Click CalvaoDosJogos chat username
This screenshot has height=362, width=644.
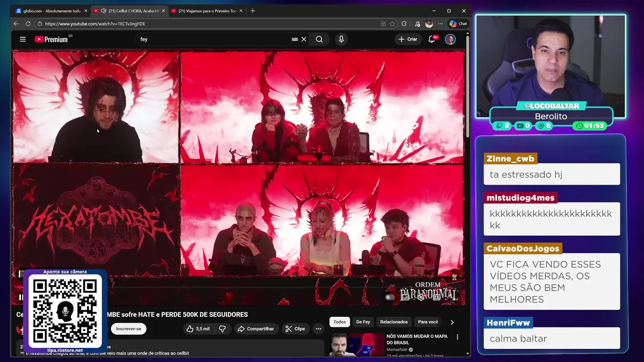(523, 248)
